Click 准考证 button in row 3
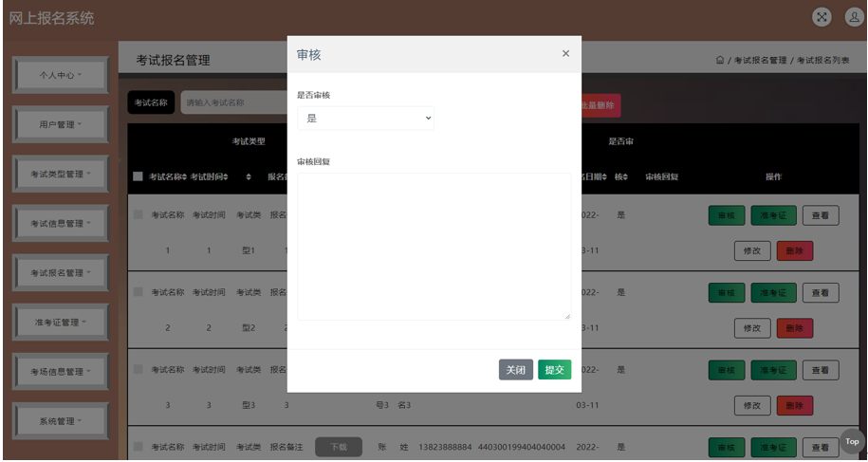The image size is (868, 462). 773,370
